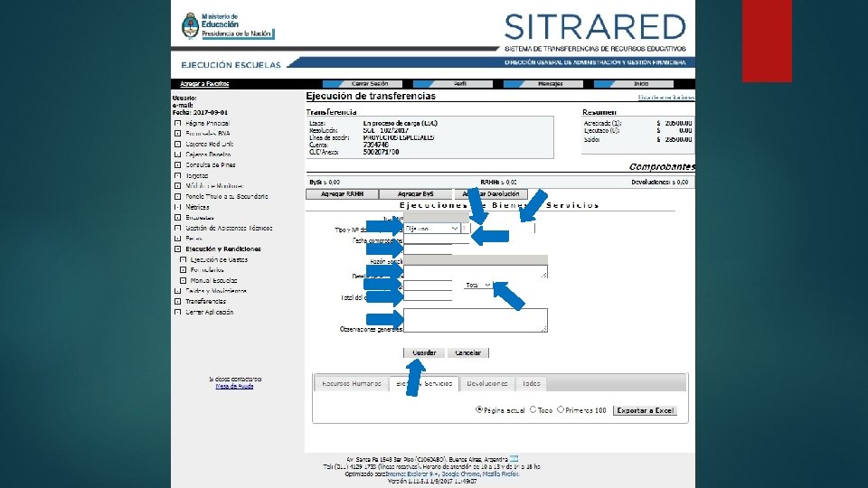868x488 pixels.
Task: Switch to the Recursos Humanos tab
Action: [352, 383]
